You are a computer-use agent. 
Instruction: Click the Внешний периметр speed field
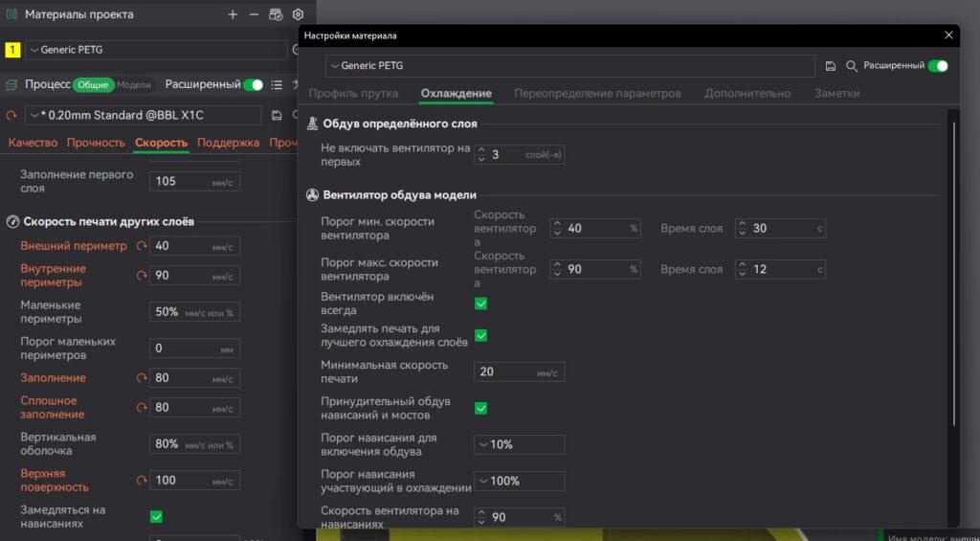(x=194, y=246)
